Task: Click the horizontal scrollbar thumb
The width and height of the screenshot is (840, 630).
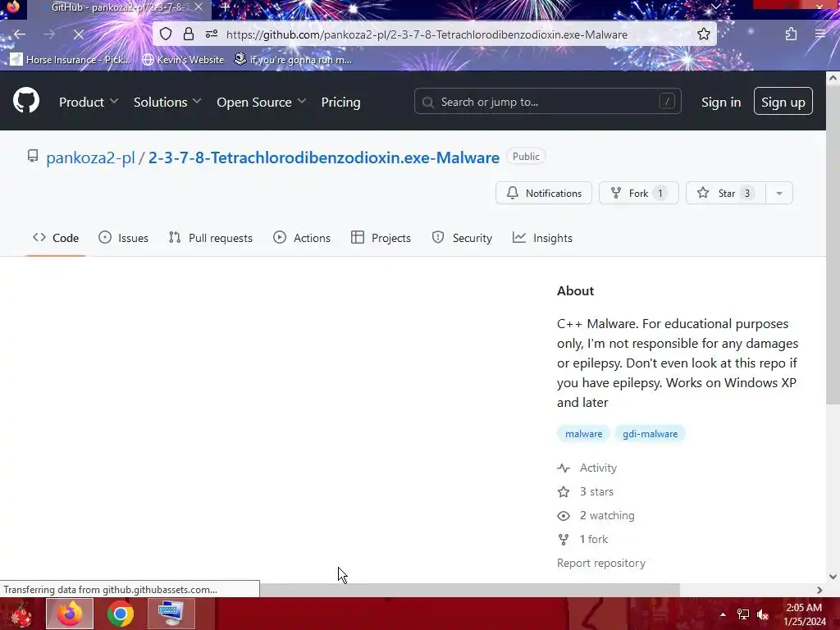Action: [469, 590]
